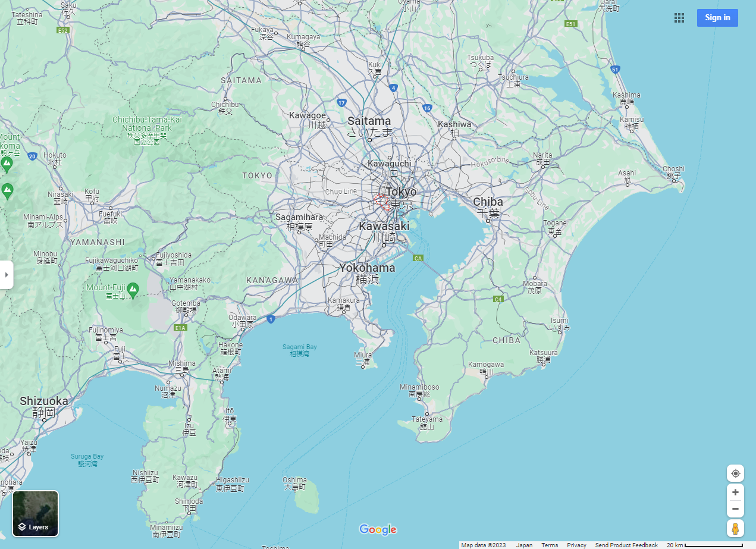Screen dimensions: 756x549
Task: Click the CA aqua-line road marker
Action: tap(418, 258)
